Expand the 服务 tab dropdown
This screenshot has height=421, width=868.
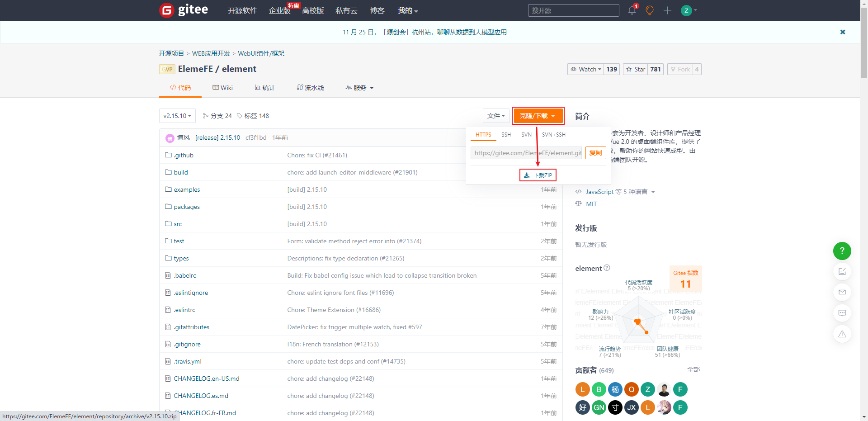pos(360,88)
